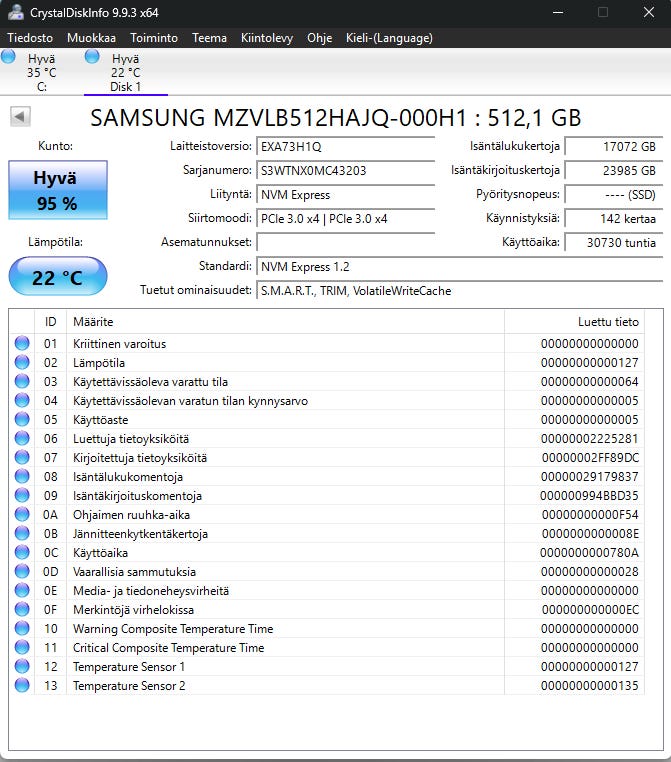Viewport: 671px width, 762px height.
Task: Click the Siirtomoodi field PCIe 3.0 x4
Action: [345, 218]
